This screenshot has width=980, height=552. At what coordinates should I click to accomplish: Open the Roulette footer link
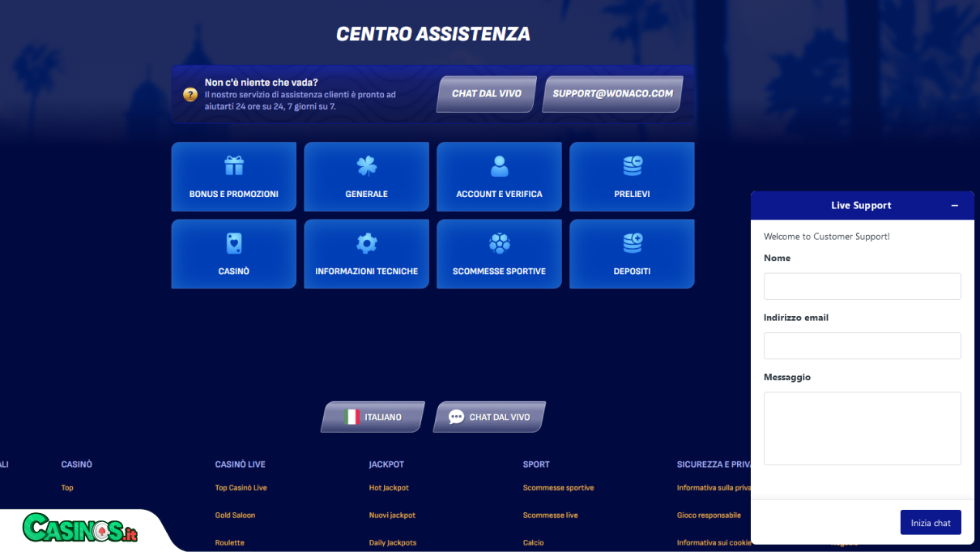click(x=229, y=543)
